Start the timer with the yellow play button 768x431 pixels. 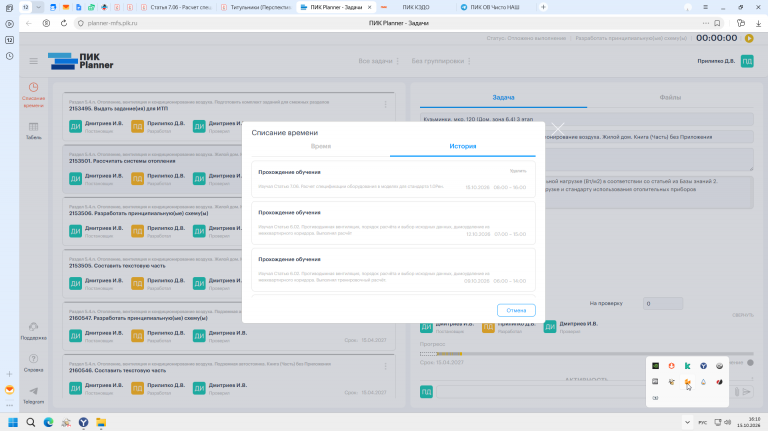click(x=749, y=38)
